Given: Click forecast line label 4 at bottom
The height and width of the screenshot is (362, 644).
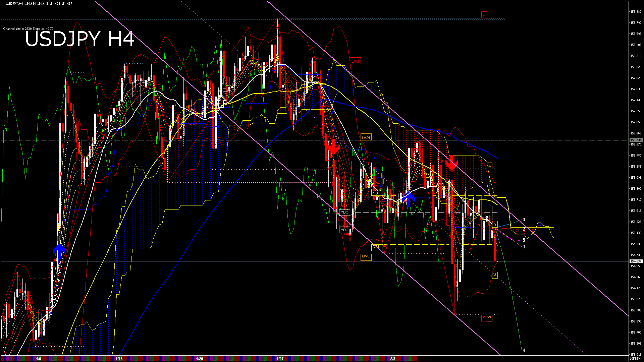Looking at the screenshot, I should [x=524, y=351].
